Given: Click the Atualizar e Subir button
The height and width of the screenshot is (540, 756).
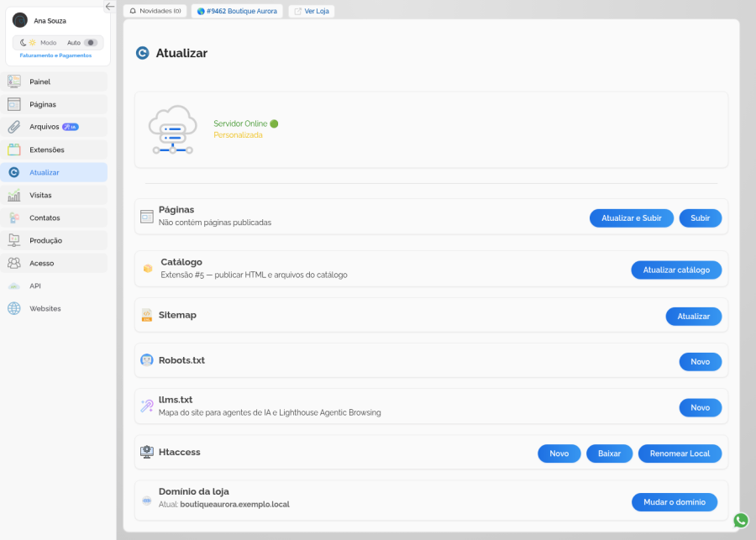Looking at the screenshot, I should pyautogui.click(x=631, y=218).
